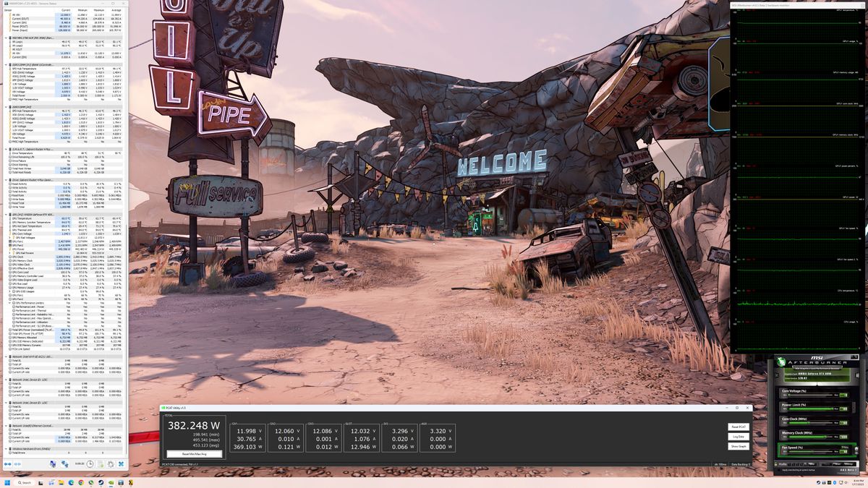Adjust Memory Clock (MHz) slider

click(x=810, y=437)
